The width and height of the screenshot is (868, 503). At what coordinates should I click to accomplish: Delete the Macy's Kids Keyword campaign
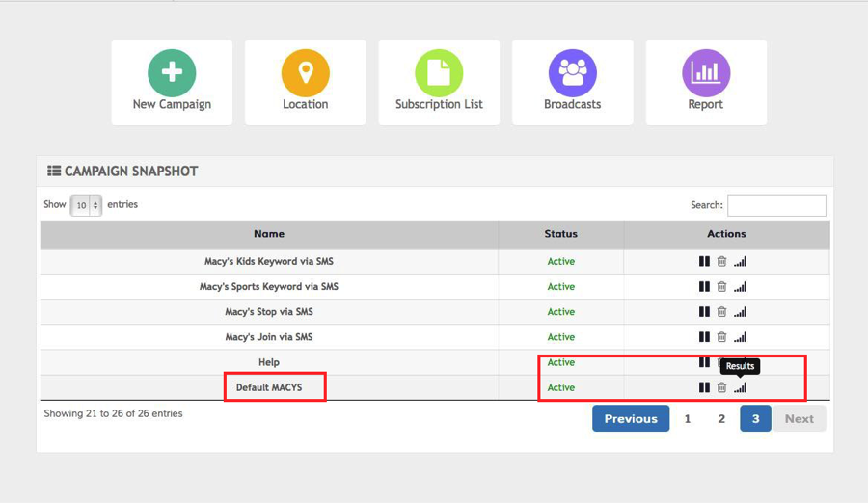click(721, 261)
